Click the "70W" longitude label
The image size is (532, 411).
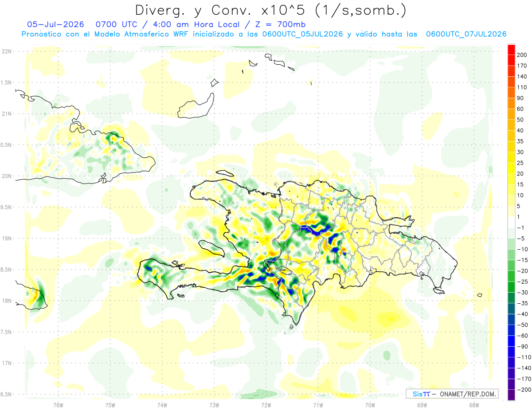[370, 404]
